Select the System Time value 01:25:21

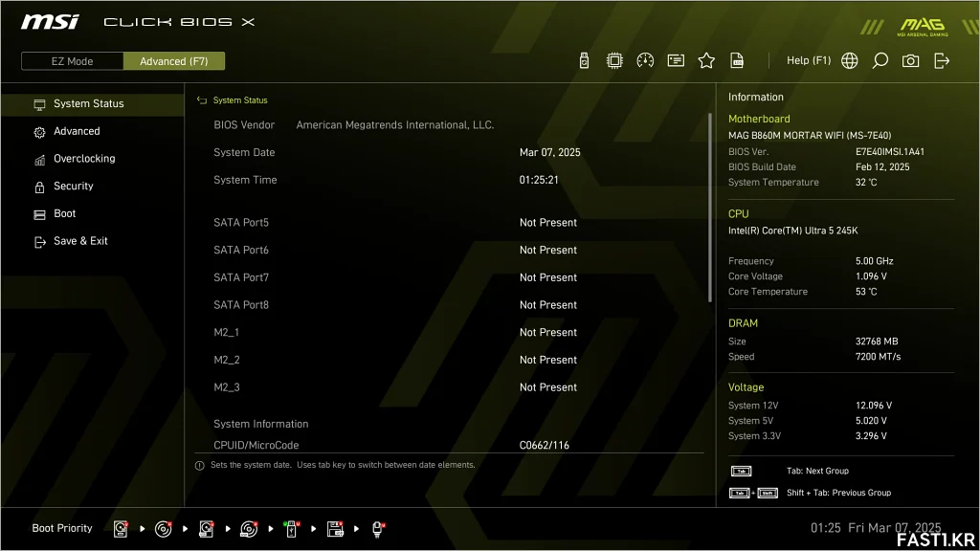539,180
